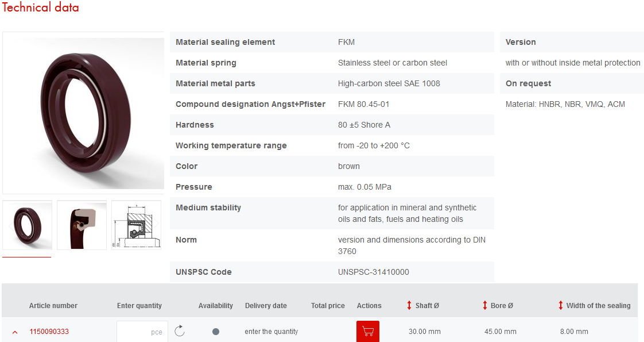Sort by Bore Ø arrows icon

[x=484, y=305]
